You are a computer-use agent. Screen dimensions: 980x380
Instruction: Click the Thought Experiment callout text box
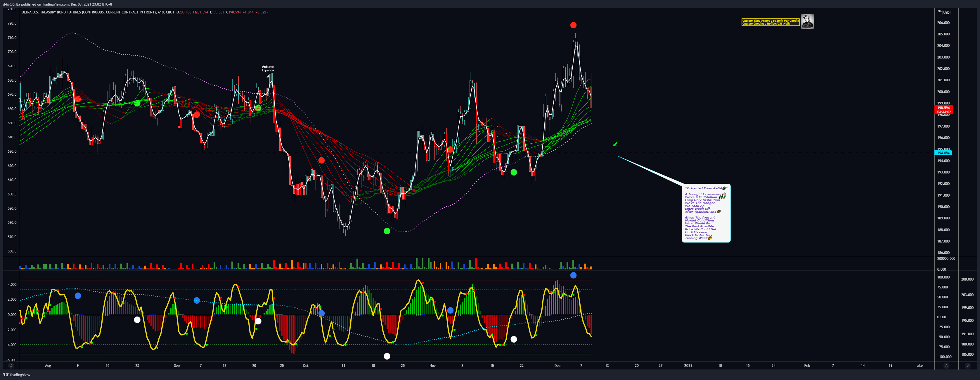pos(706,213)
